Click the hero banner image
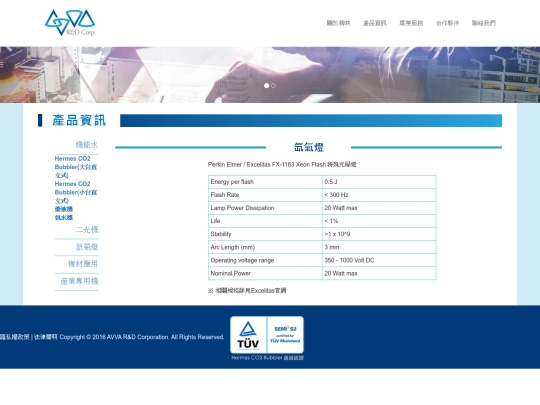Screen dimensions: 540x405 [x=270, y=74]
